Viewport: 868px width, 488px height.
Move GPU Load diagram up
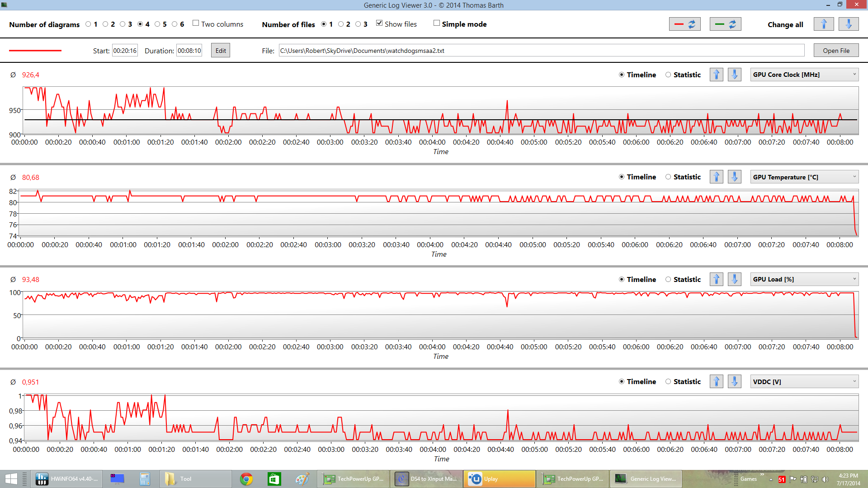(x=716, y=279)
